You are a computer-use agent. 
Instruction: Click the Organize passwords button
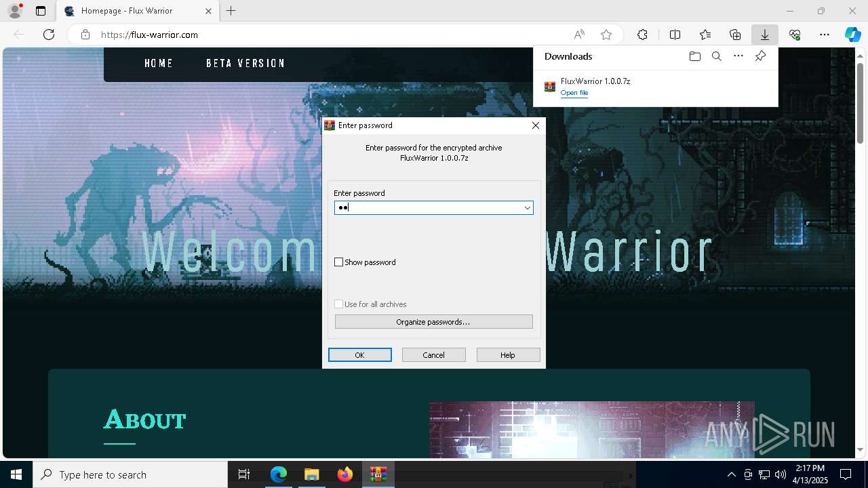pyautogui.click(x=433, y=322)
